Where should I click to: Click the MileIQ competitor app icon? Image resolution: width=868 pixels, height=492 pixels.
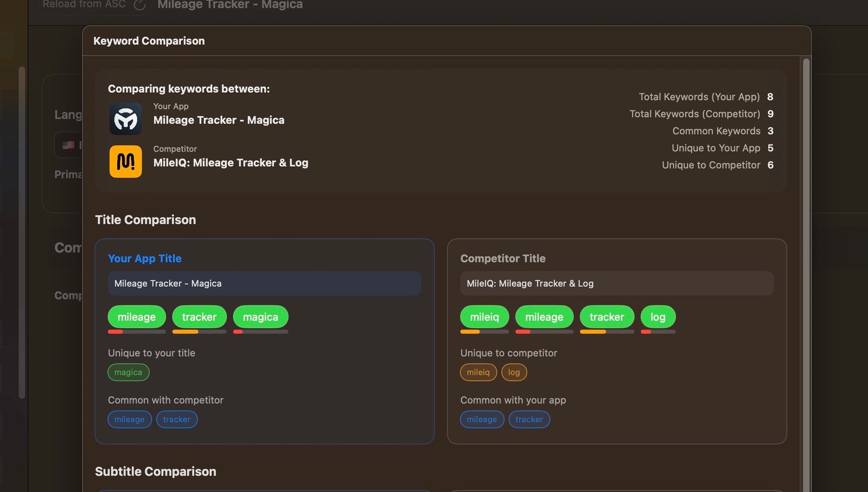[x=125, y=161]
